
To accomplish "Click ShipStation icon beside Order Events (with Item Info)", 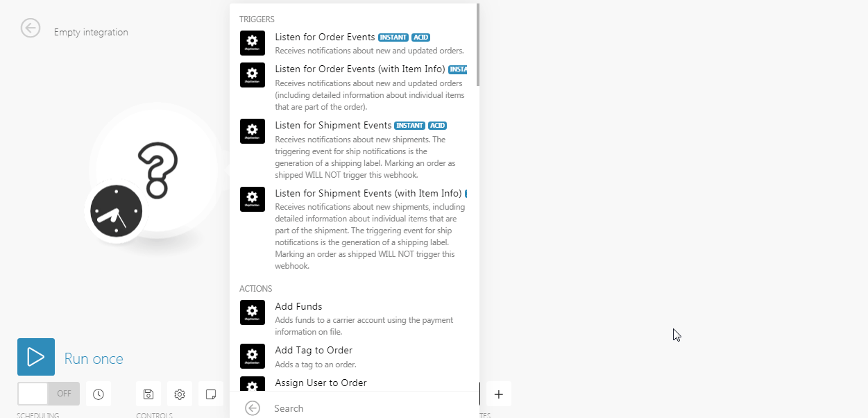I will point(253,75).
